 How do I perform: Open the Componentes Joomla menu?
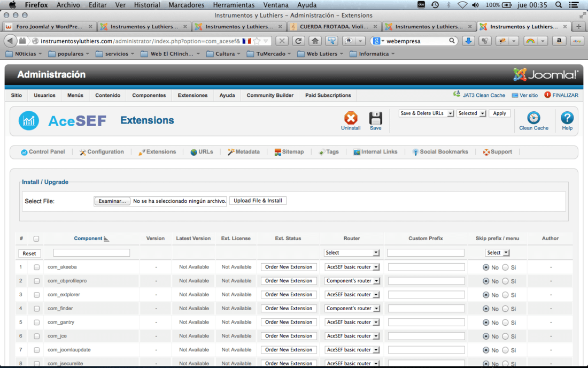[x=149, y=95]
